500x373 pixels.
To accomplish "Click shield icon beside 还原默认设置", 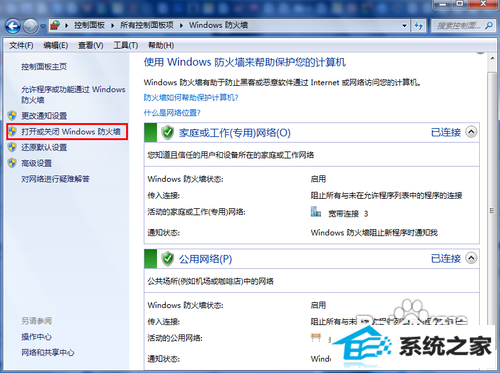I will [x=12, y=147].
